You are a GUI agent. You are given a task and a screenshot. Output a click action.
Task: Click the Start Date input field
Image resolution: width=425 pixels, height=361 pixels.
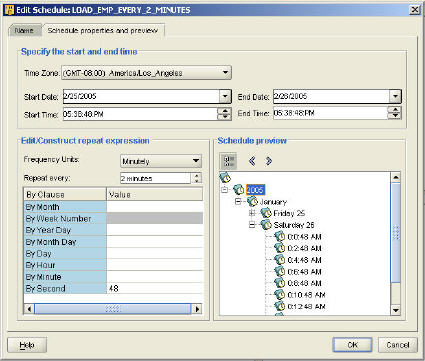click(141, 96)
